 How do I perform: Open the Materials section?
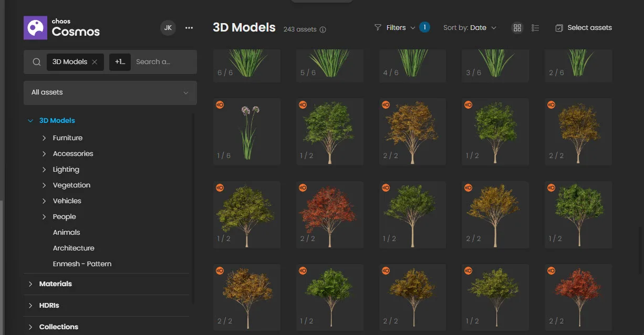[x=55, y=284]
